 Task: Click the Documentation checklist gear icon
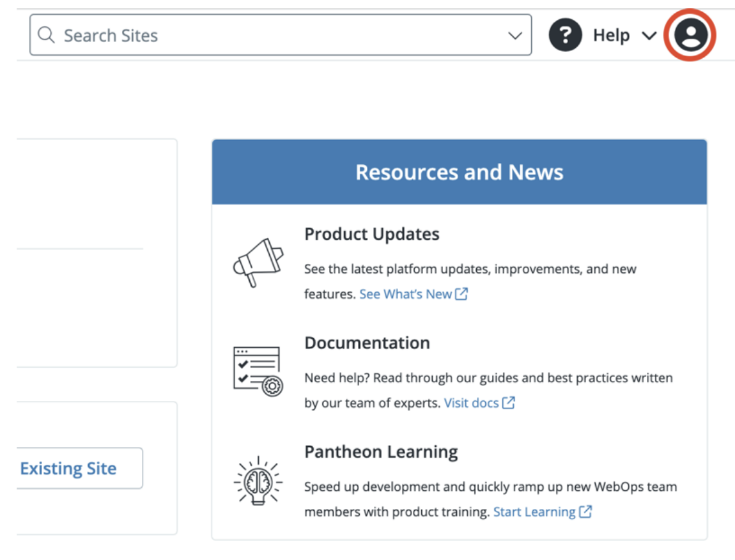(258, 371)
